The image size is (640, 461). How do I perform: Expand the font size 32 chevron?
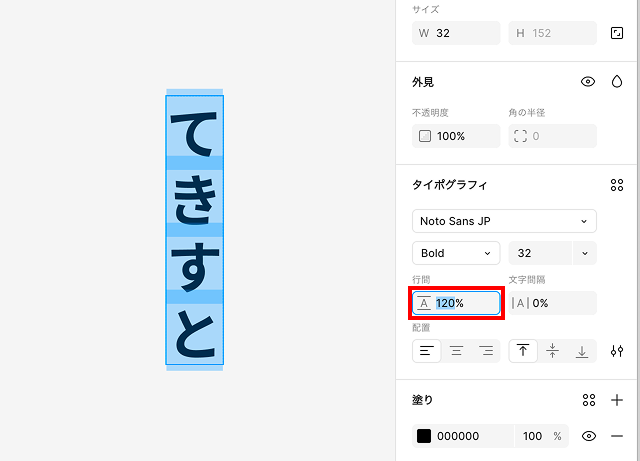pyautogui.click(x=584, y=253)
